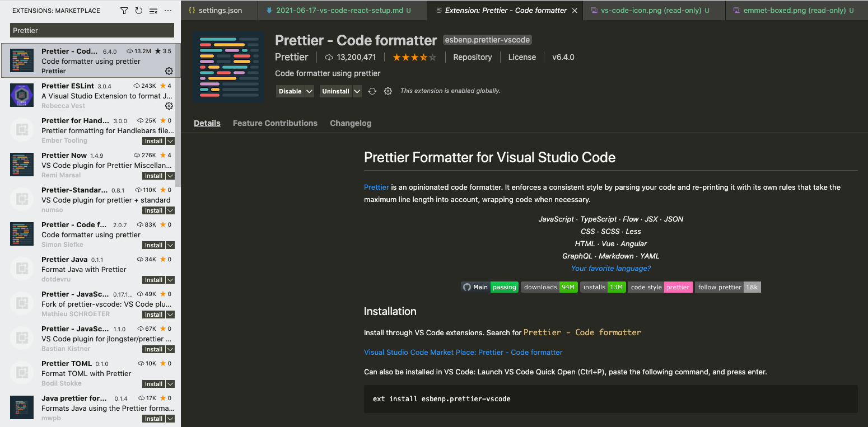Refresh the extensions marketplace list
The width and height of the screenshot is (868, 427).
[139, 11]
